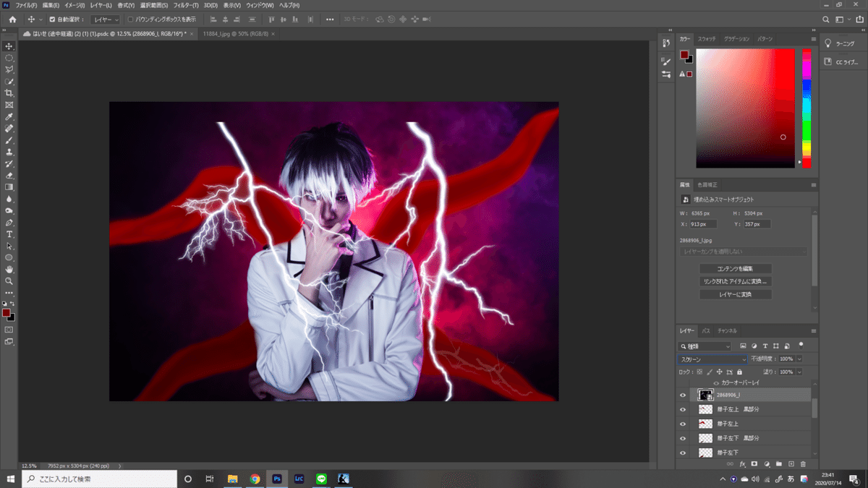Select the Quick Selection tool
The image size is (868, 488).
pos(9,82)
